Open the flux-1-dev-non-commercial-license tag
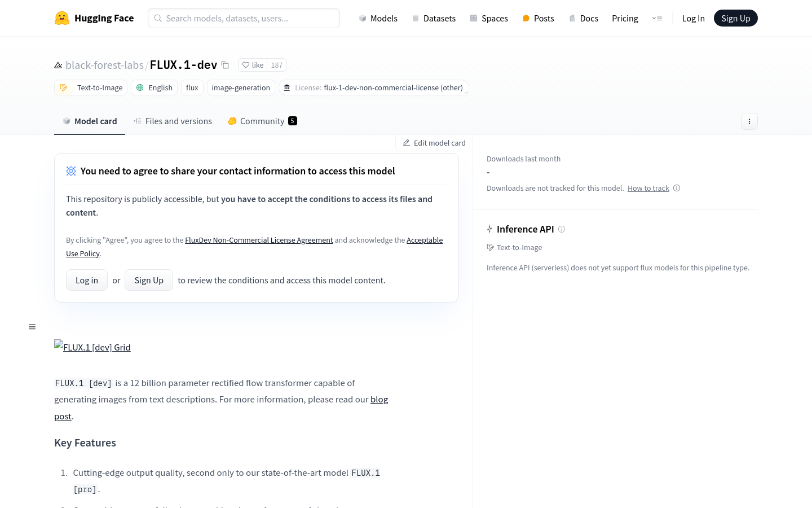This screenshot has height=508, width=812. (x=374, y=87)
